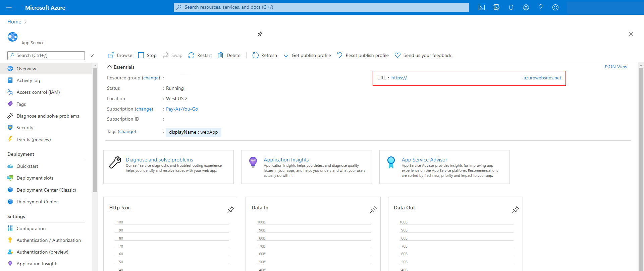Open the Application Insights card
The image size is (644, 271).
307,167
